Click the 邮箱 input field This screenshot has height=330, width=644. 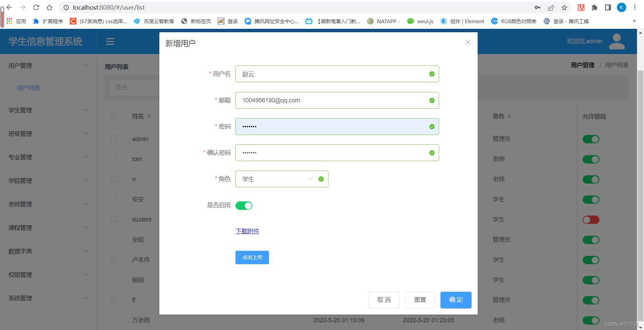pos(337,100)
